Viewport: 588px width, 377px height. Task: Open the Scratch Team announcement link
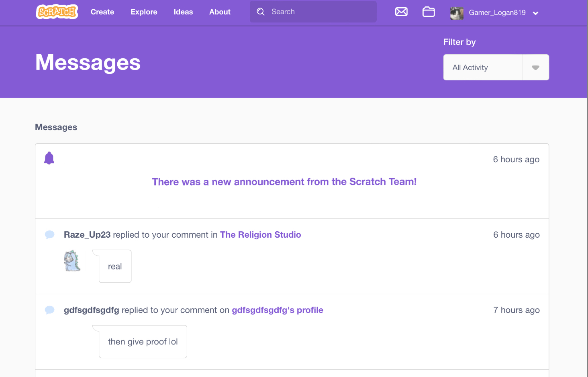[x=284, y=181]
